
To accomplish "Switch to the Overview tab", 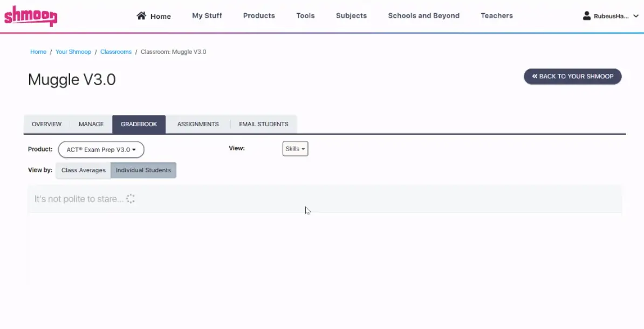I will [46, 124].
